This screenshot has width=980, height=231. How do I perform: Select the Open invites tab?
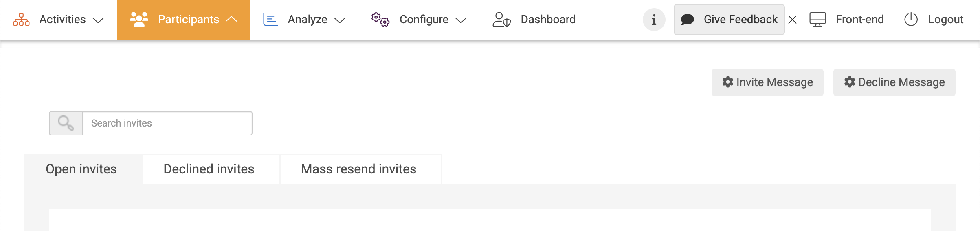(x=81, y=169)
